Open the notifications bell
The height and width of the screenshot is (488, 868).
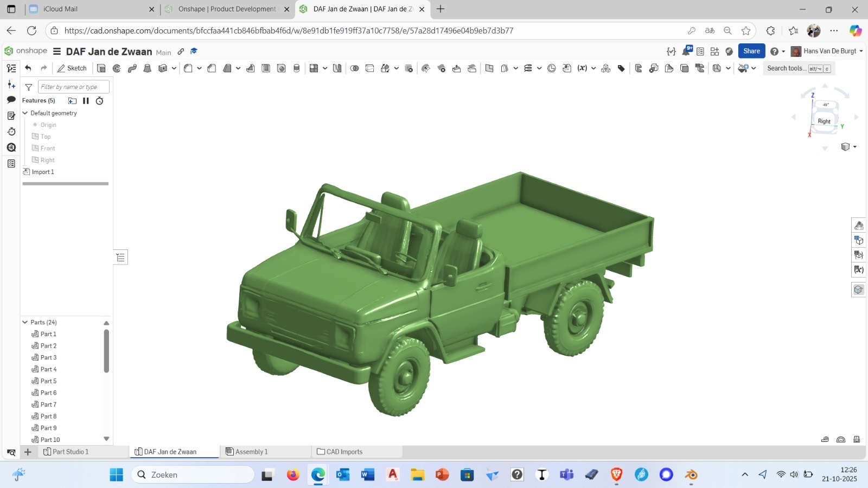687,51
